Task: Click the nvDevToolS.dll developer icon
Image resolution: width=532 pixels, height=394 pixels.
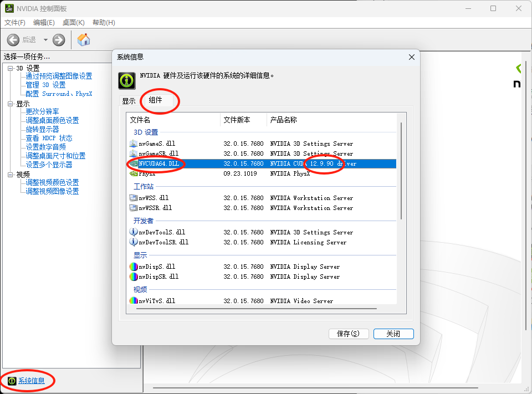Action: 132,232
